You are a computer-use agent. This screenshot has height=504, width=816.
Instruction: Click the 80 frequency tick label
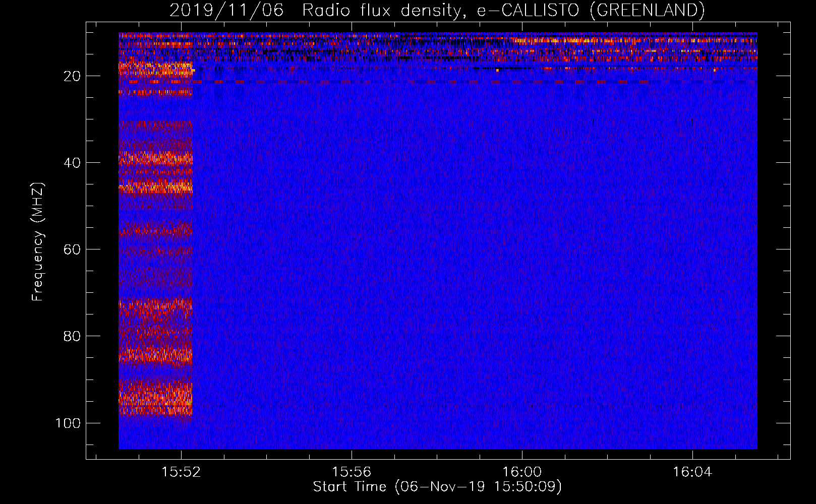click(72, 336)
